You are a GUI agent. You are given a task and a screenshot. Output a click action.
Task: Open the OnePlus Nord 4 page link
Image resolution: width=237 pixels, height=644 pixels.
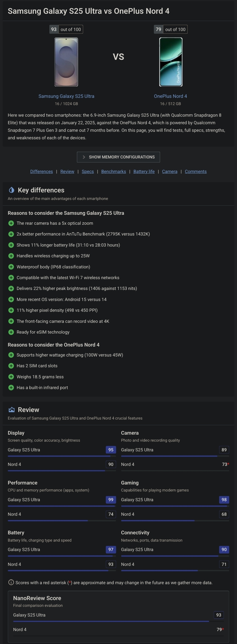pos(171,96)
